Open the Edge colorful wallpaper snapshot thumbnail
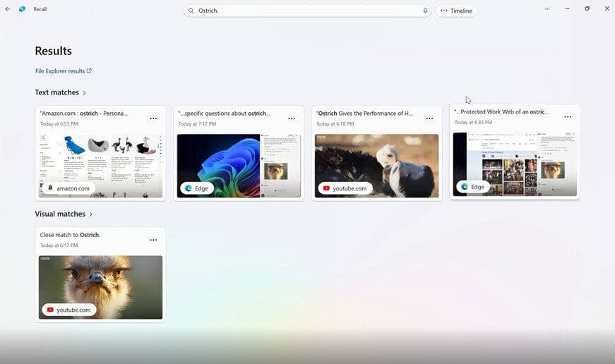The image size is (615, 364). (x=239, y=166)
